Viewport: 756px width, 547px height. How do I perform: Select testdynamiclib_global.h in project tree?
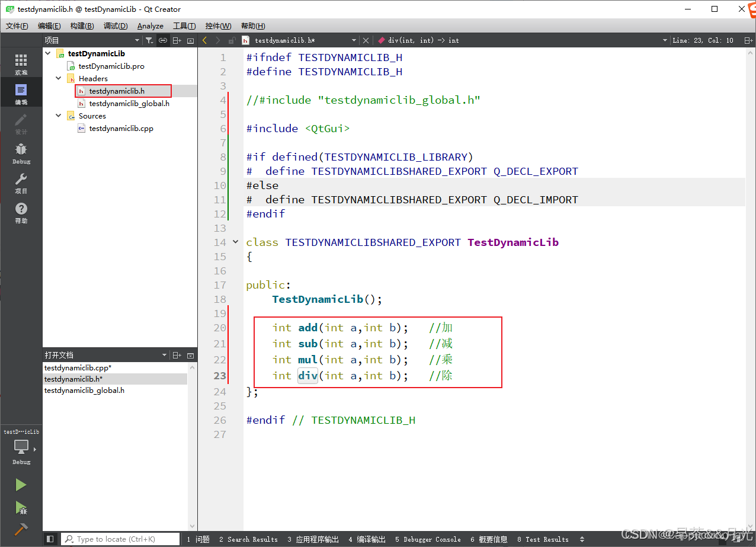(129, 103)
